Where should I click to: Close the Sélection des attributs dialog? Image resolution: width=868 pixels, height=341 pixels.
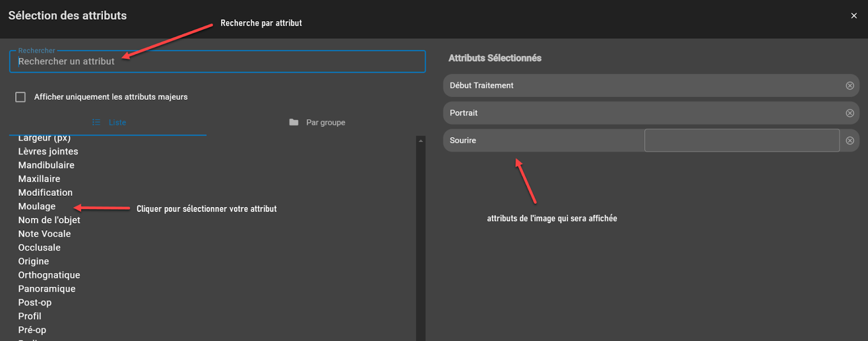click(x=854, y=16)
